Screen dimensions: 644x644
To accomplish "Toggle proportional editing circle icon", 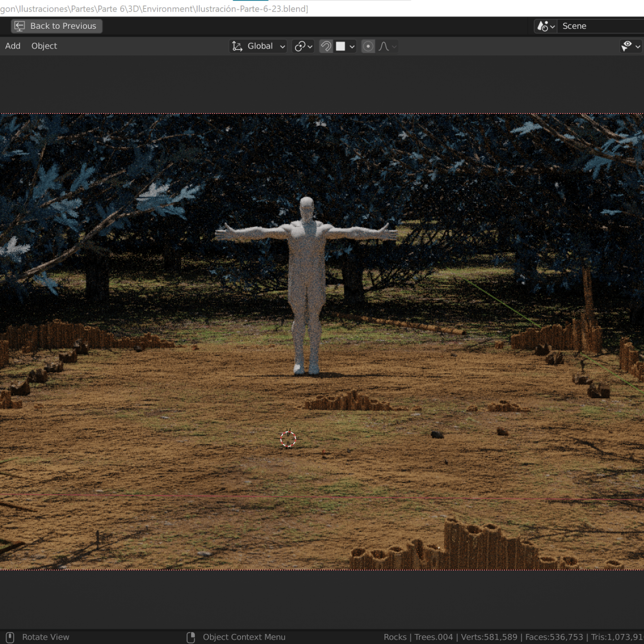I will [368, 46].
